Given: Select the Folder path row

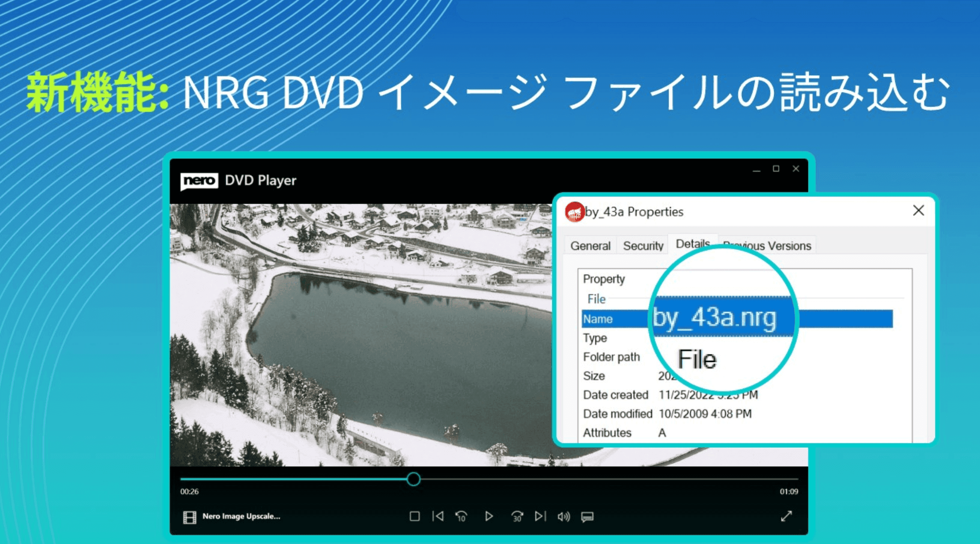Looking at the screenshot, I should pos(737,357).
